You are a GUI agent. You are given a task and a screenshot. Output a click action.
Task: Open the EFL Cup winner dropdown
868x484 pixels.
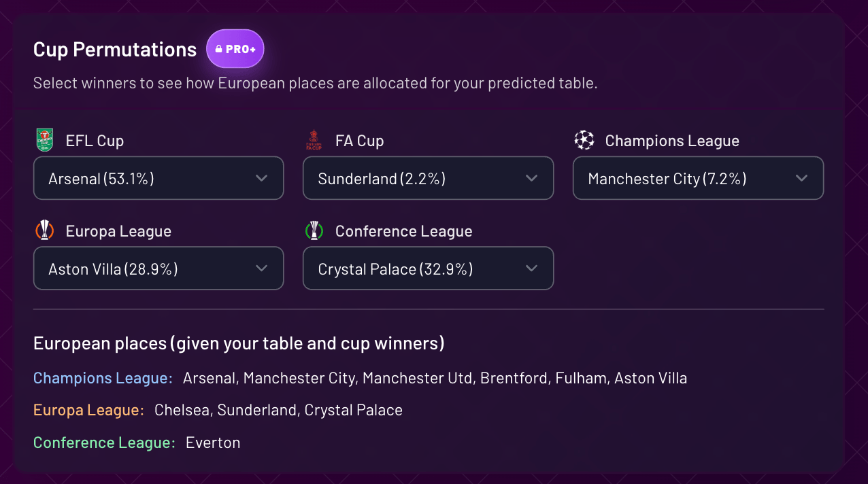click(x=158, y=179)
